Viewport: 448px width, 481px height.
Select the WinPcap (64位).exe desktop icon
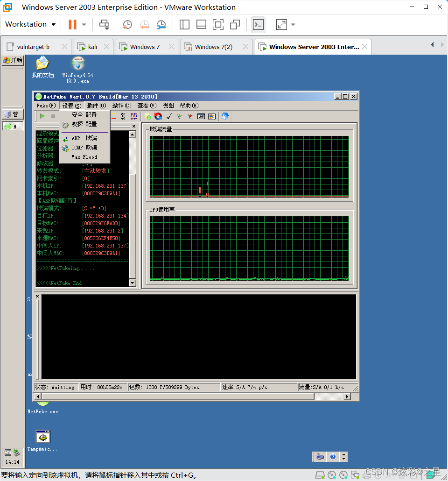(78, 70)
